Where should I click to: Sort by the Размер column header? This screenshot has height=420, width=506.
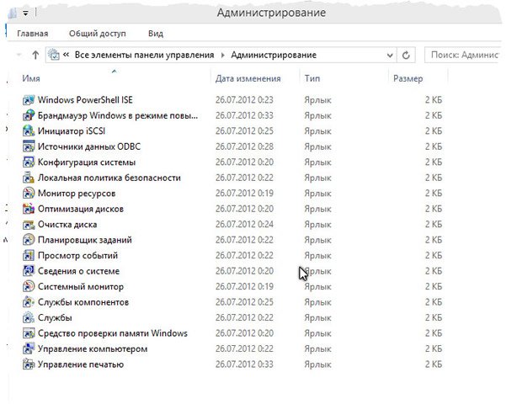click(x=407, y=78)
